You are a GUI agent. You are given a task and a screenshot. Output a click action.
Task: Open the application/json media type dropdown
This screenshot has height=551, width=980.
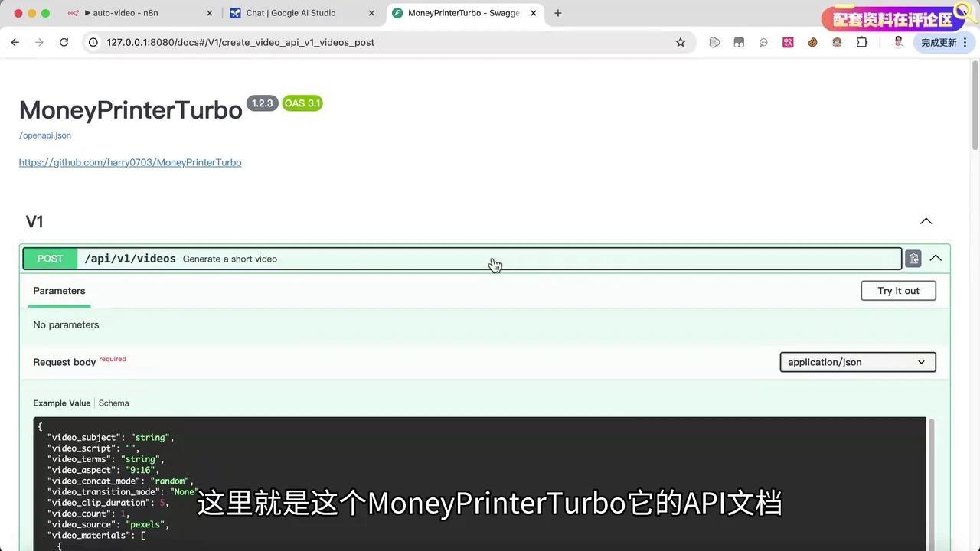(x=857, y=361)
